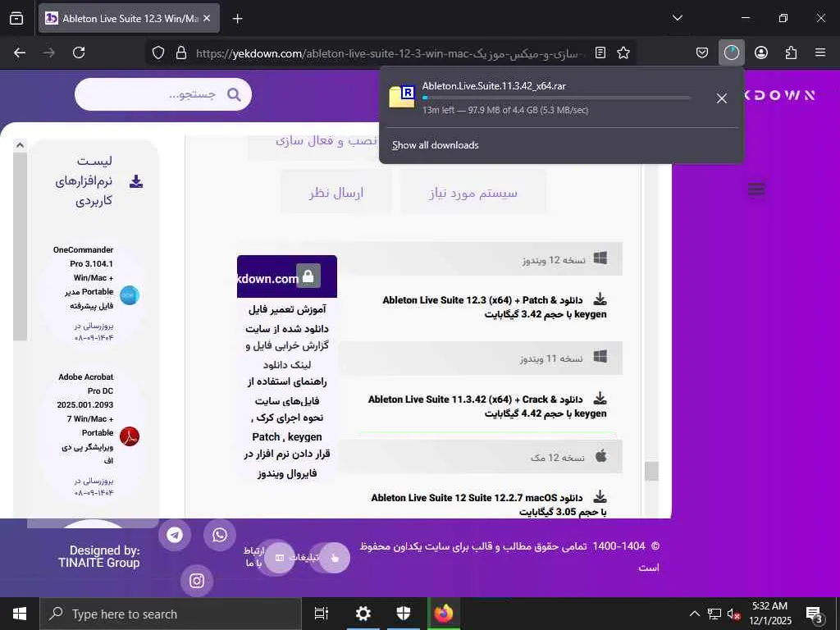Reload the current page
840x630 pixels.
(x=79, y=52)
